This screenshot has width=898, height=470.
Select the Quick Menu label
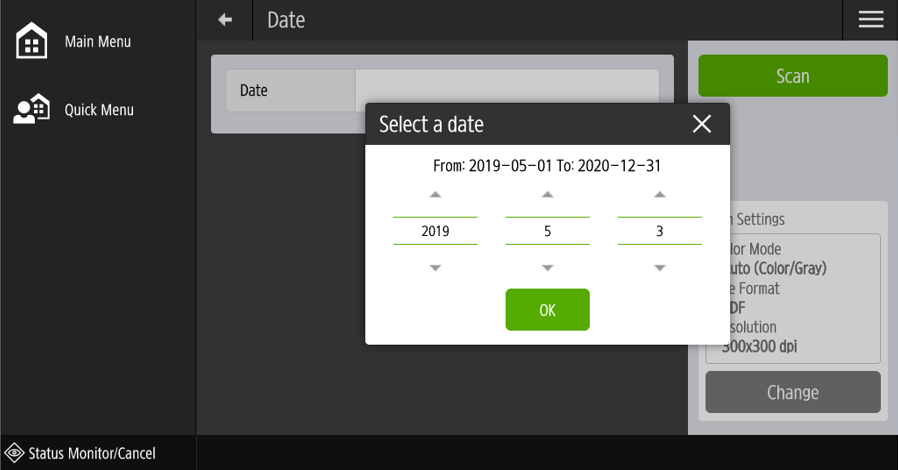click(x=99, y=110)
